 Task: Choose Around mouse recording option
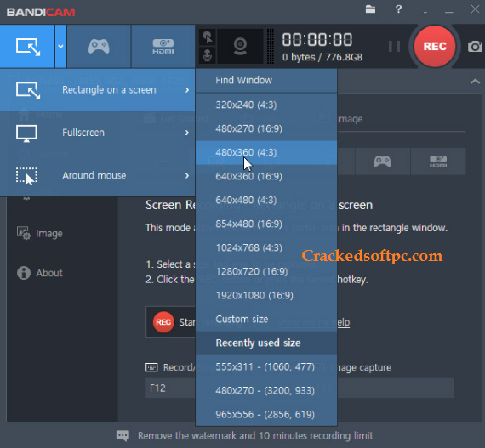click(98, 175)
